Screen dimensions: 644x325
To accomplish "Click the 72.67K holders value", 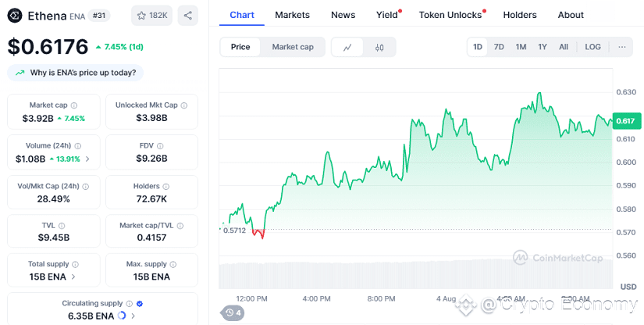I will [x=151, y=199].
